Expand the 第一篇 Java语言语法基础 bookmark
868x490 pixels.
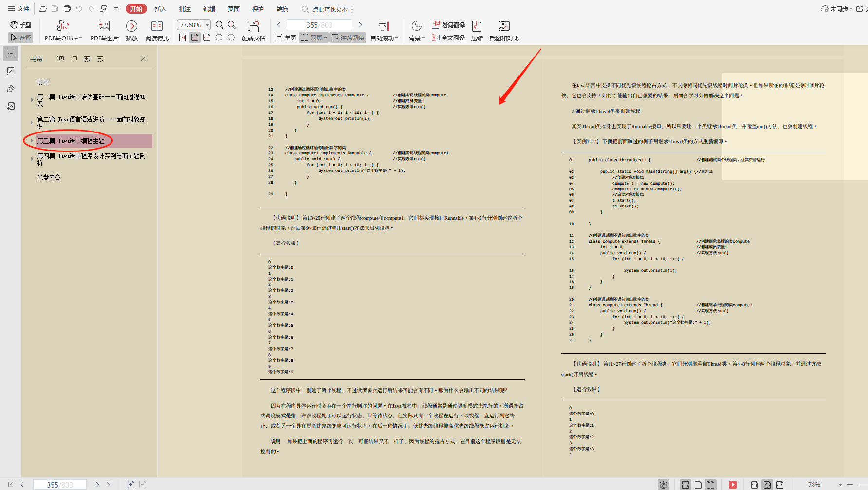point(32,100)
